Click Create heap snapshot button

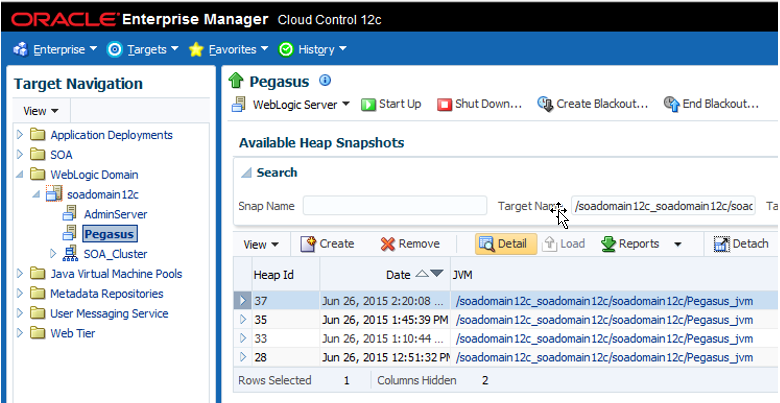point(327,244)
